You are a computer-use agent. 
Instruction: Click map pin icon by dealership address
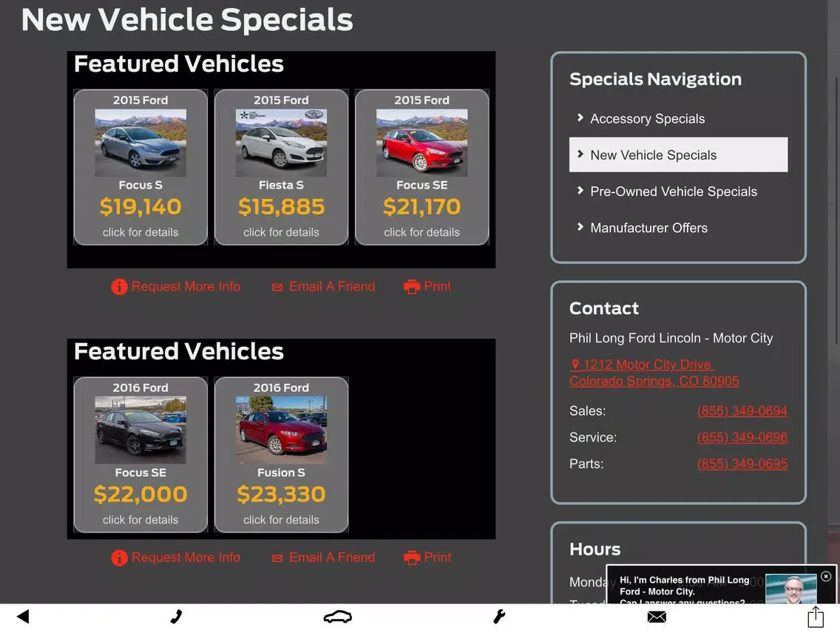[575, 365]
